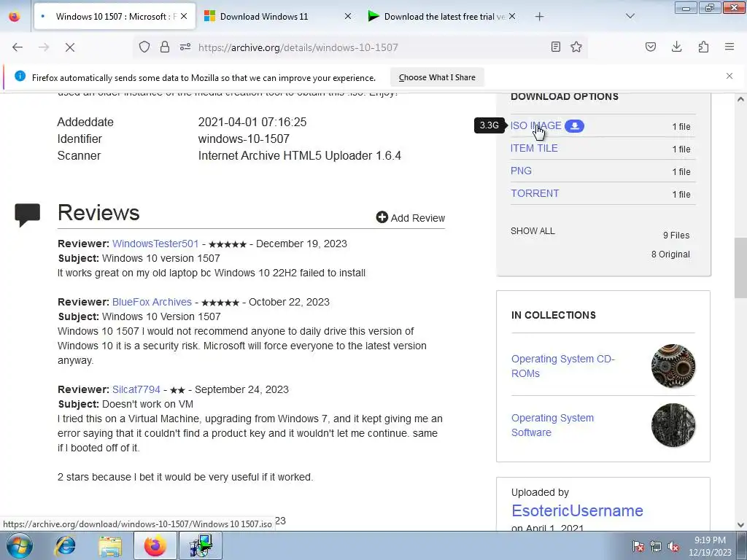This screenshot has width=747, height=560.
Task: Click the 8 Original count
Action: point(670,254)
